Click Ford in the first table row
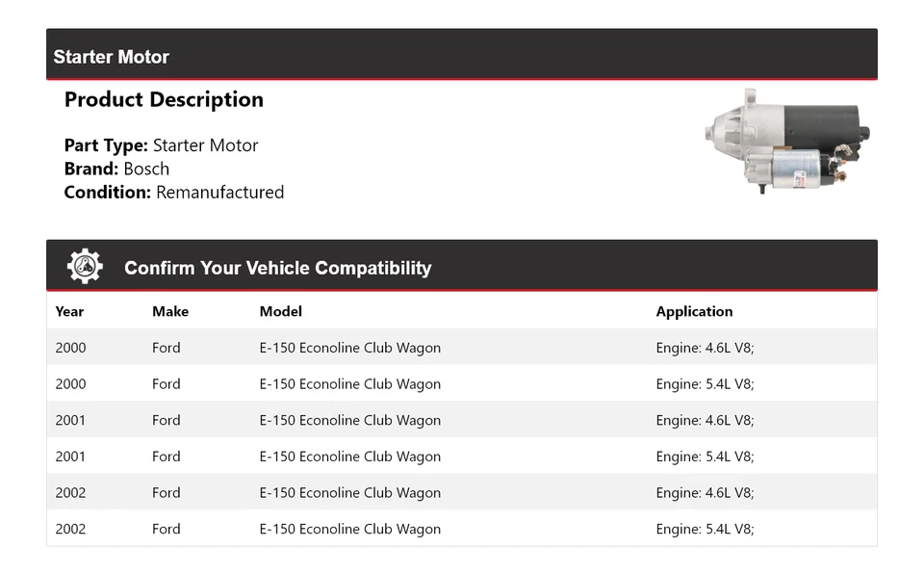924x575 pixels. [166, 348]
